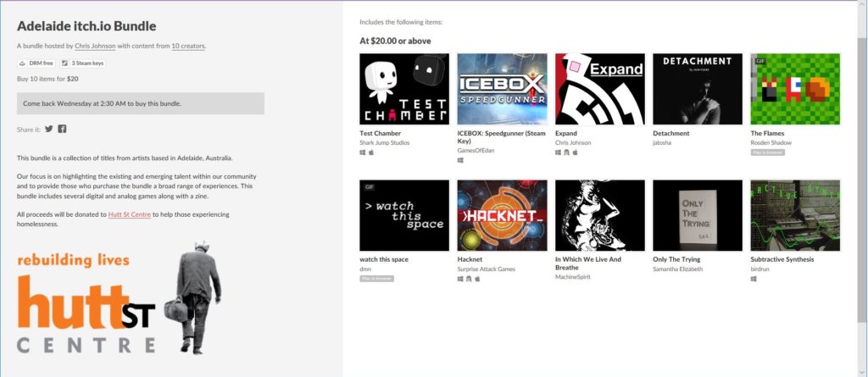868x377 pixels.
Task: Click 'Adelaide itch.io Bundle' heading
Action: (x=87, y=26)
